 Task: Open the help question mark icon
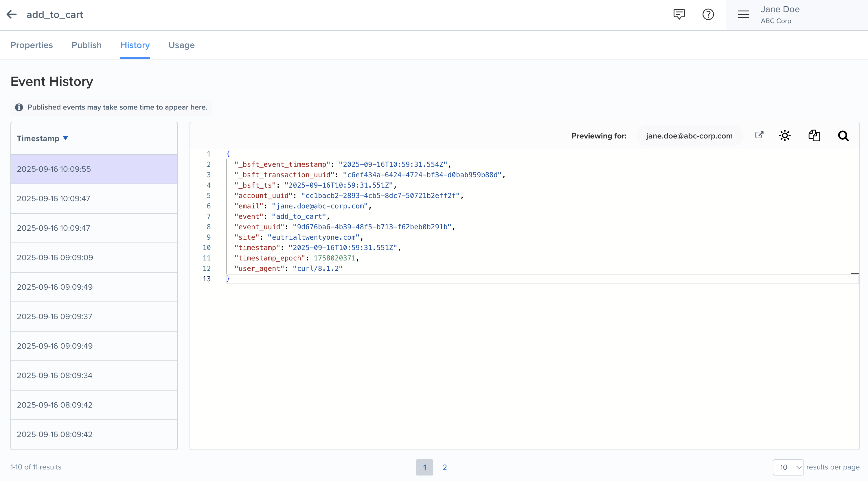click(x=708, y=14)
